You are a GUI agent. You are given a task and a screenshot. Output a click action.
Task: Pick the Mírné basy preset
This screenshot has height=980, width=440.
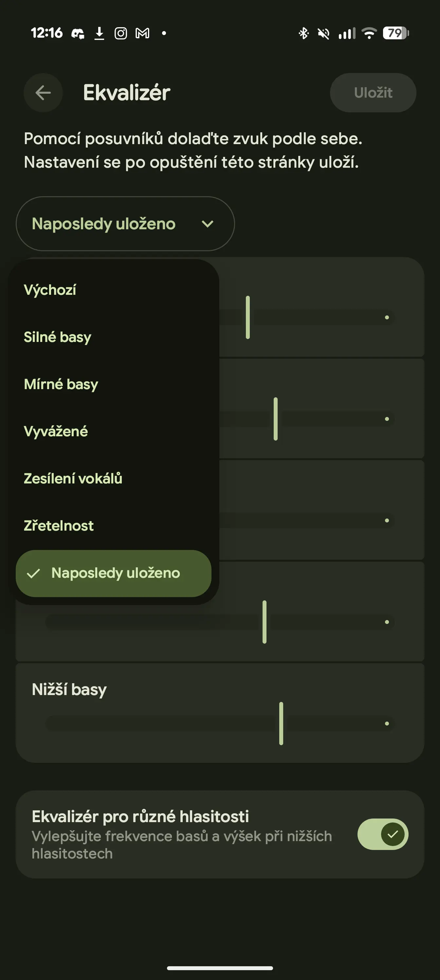pos(61,384)
